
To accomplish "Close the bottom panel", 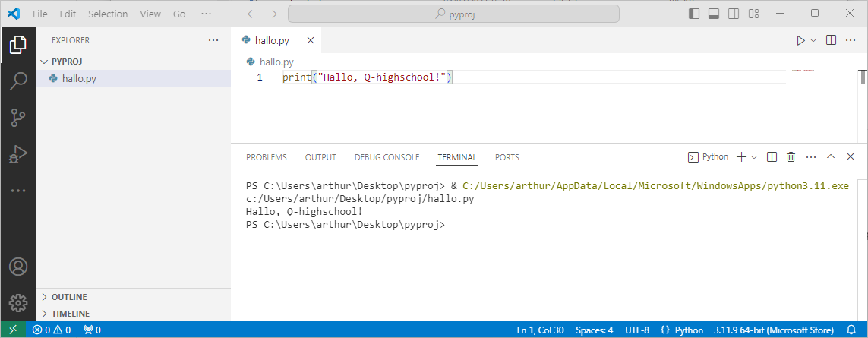I will pyautogui.click(x=851, y=156).
